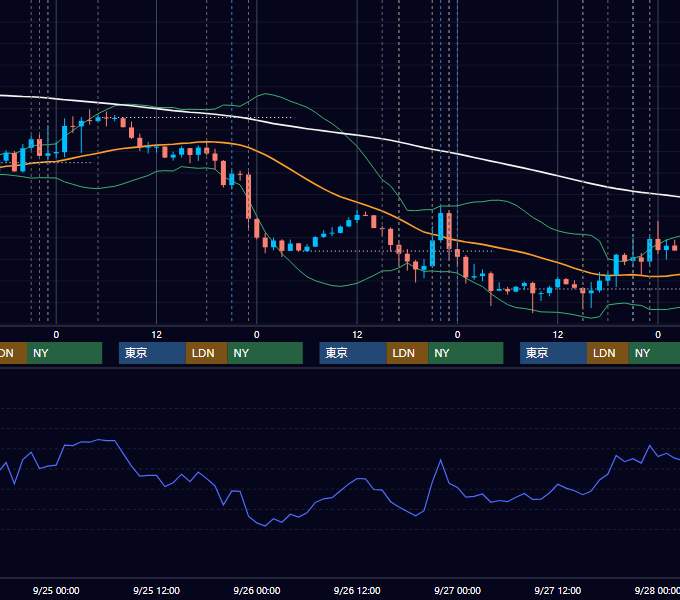
Task: Select the LDN bar after the third 東京
Action: click(608, 353)
